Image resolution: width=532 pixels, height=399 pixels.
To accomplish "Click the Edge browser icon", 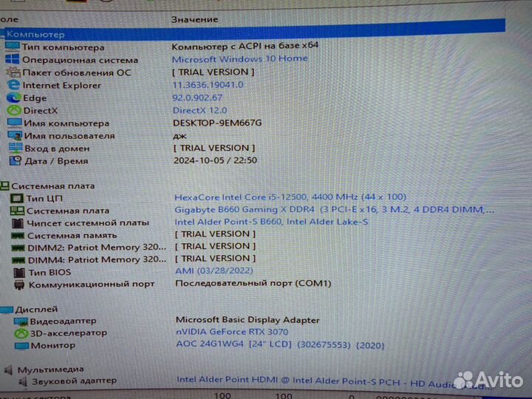I will 13,98.
